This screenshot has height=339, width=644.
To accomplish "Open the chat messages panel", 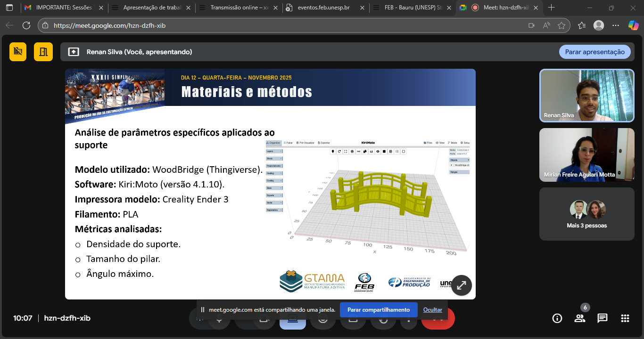I will [x=603, y=318].
